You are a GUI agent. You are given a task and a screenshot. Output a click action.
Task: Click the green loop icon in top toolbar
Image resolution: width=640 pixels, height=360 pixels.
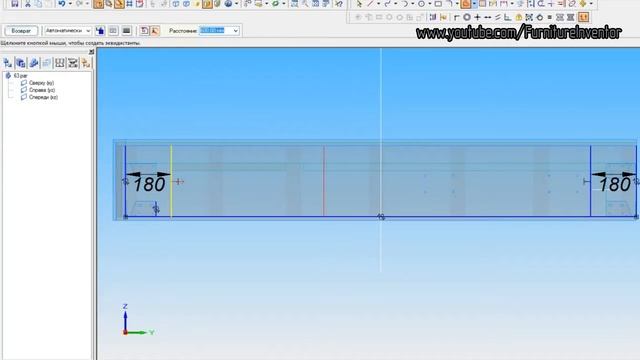click(276, 4)
